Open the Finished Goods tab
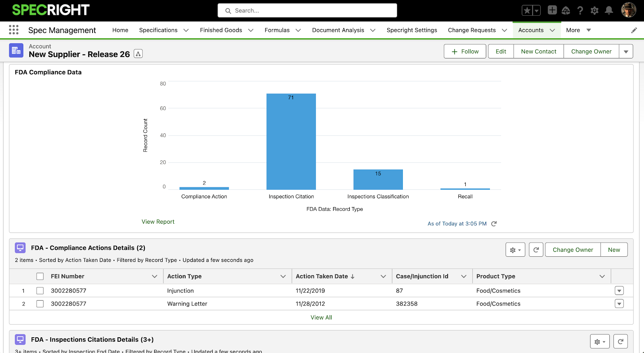644x353 pixels. pyautogui.click(x=221, y=30)
